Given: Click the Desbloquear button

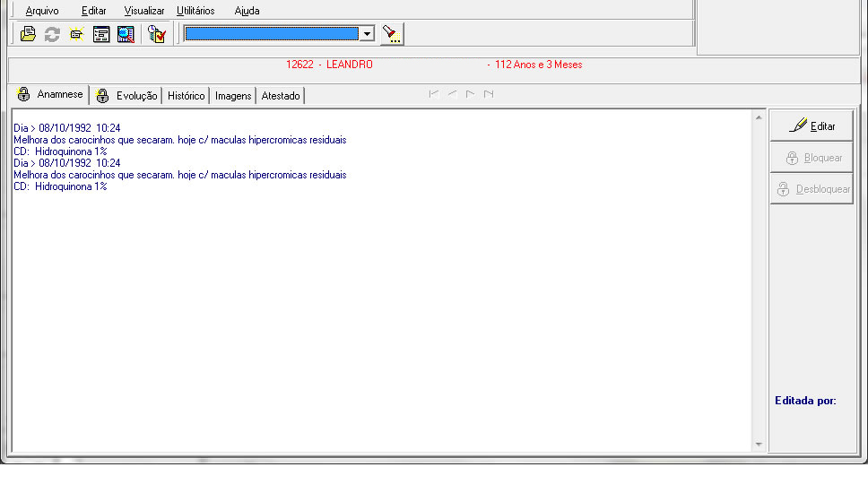Looking at the screenshot, I should [812, 189].
